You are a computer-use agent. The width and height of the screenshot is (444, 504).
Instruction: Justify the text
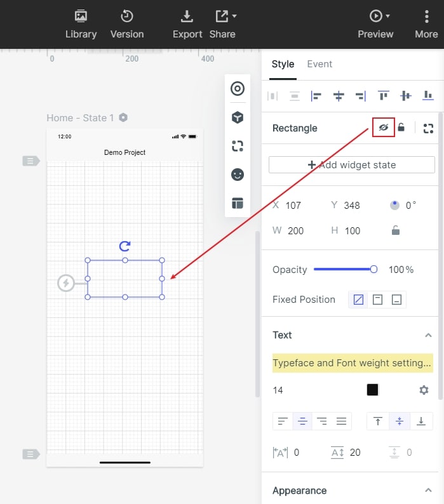pos(341,421)
